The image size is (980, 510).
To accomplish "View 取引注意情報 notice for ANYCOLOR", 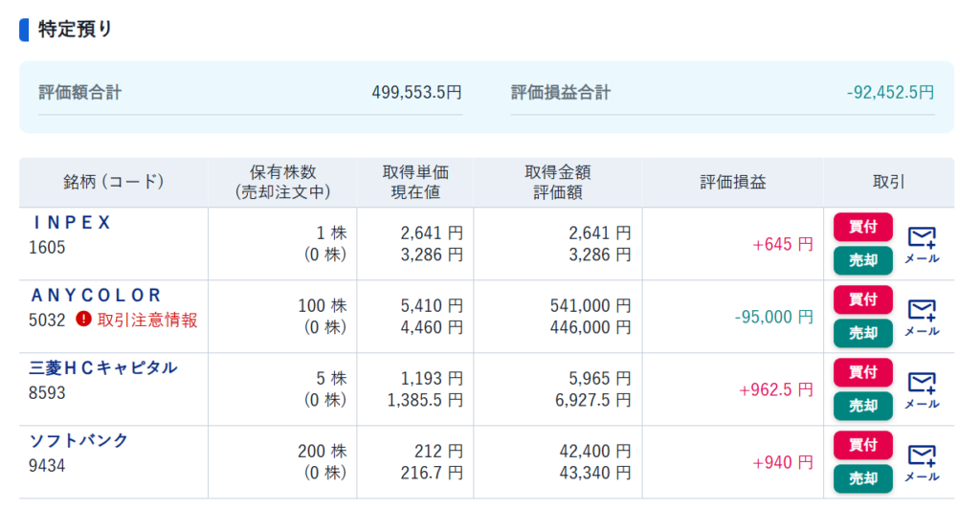I will (x=148, y=320).
